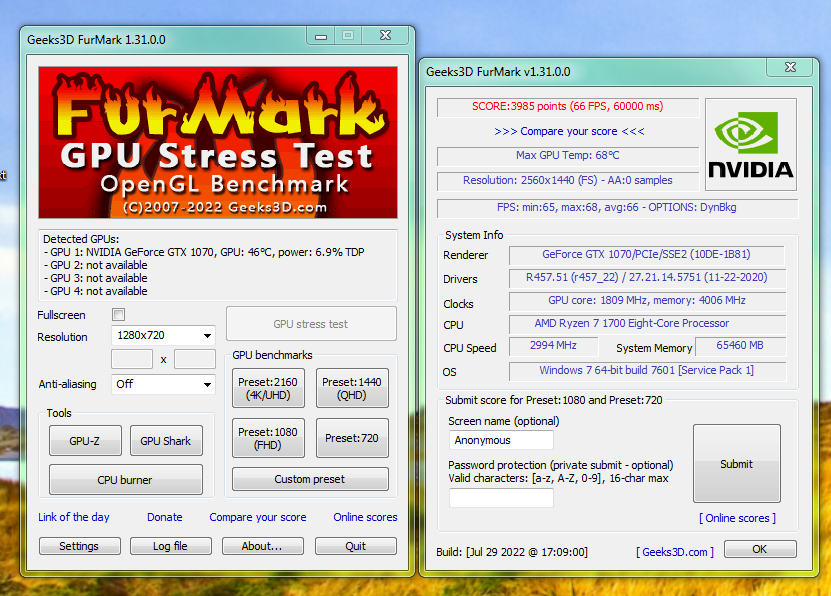
Task: Click the System Memory 65460 MB field
Action: pyautogui.click(x=740, y=346)
